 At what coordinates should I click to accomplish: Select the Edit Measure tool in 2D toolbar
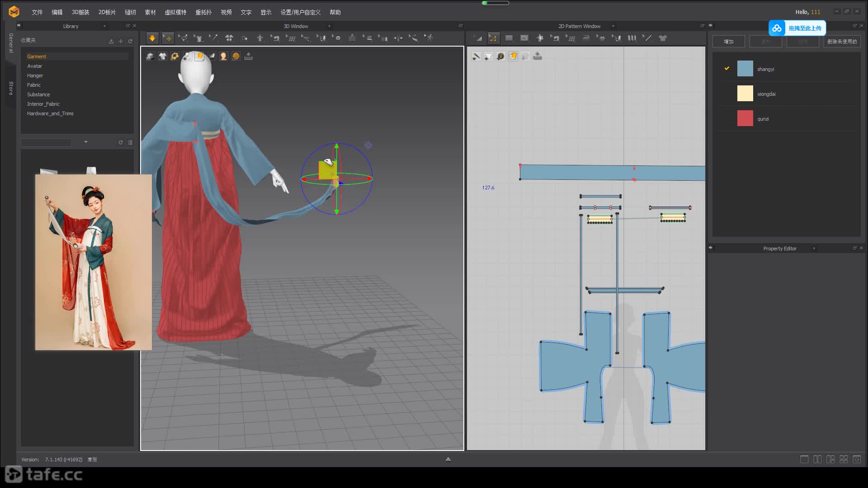(647, 38)
